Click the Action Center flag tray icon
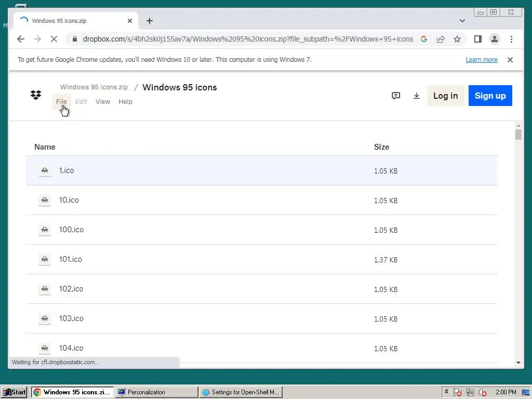 tap(457, 392)
